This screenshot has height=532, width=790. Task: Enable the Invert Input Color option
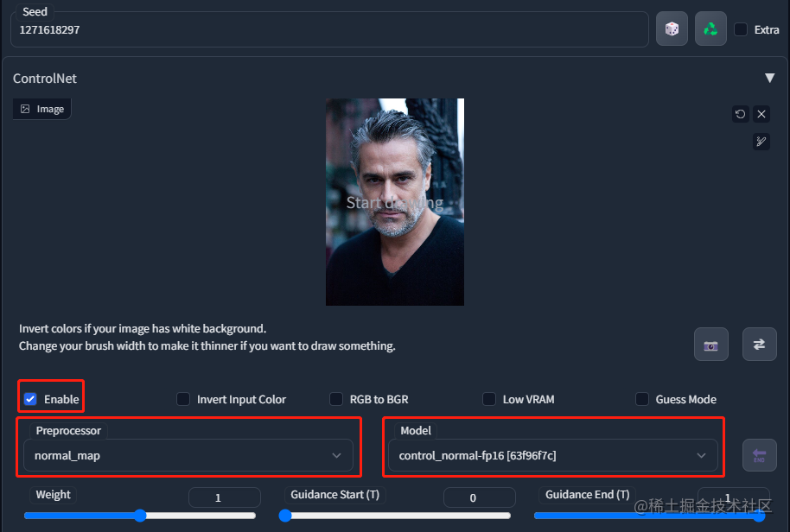pos(183,399)
